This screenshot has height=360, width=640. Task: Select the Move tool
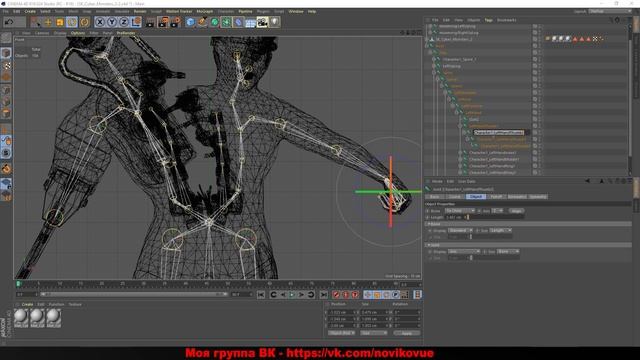tap(48, 22)
